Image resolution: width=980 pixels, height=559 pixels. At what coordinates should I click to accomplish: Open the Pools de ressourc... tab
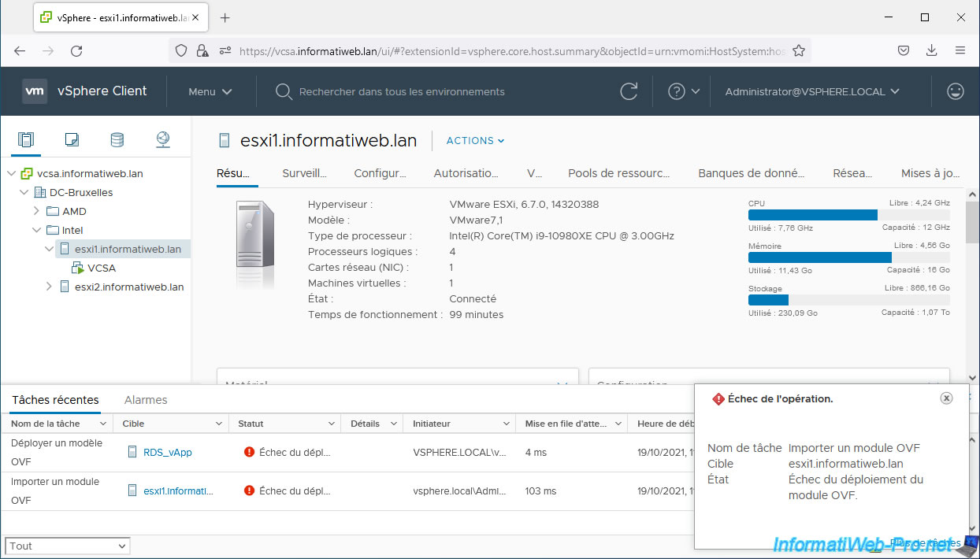(619, 173)
